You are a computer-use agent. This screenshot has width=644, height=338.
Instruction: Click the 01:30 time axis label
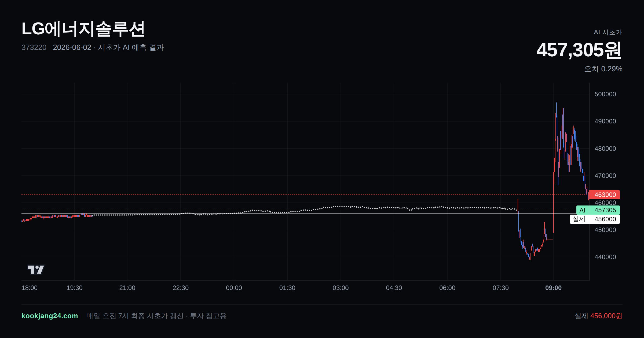pyautogui.click(x=287, y=288)
